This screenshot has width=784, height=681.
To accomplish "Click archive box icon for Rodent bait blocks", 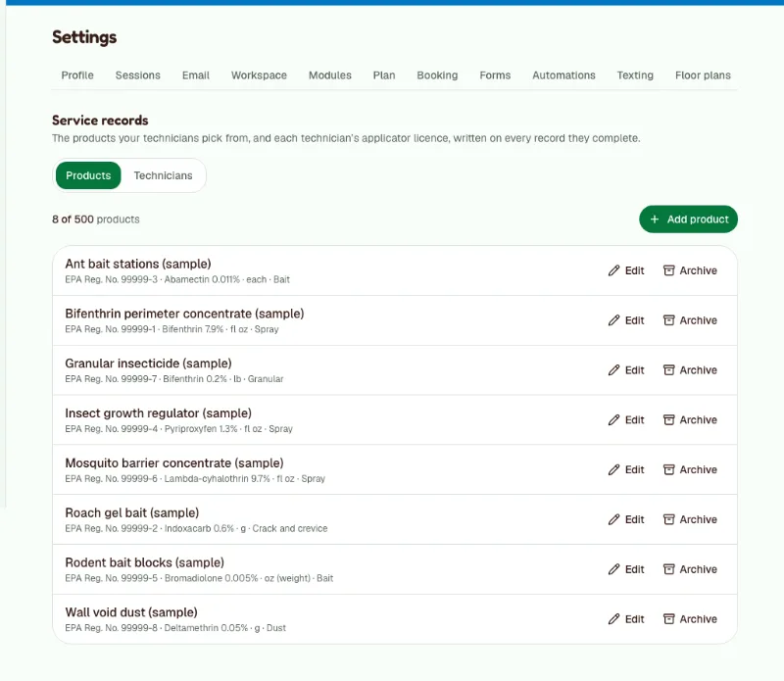I will click(x=668, y=569).
